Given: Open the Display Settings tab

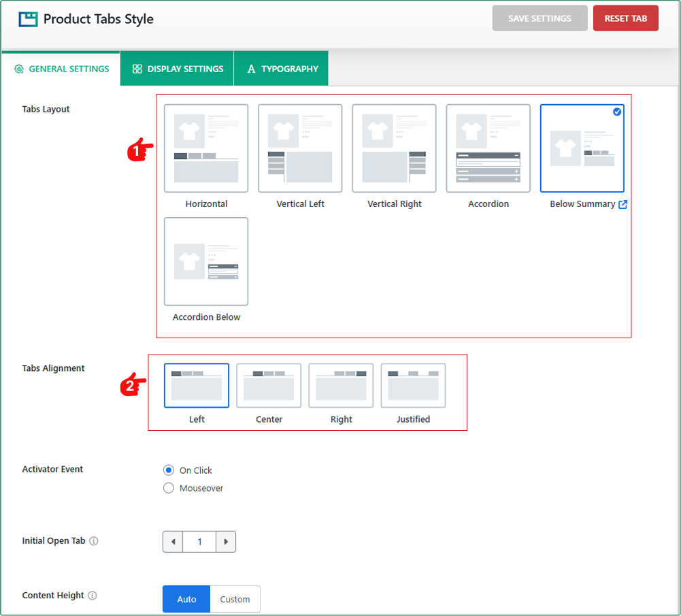Looking at the screenshot, I should pyautogui.click(x=178, y=69).
